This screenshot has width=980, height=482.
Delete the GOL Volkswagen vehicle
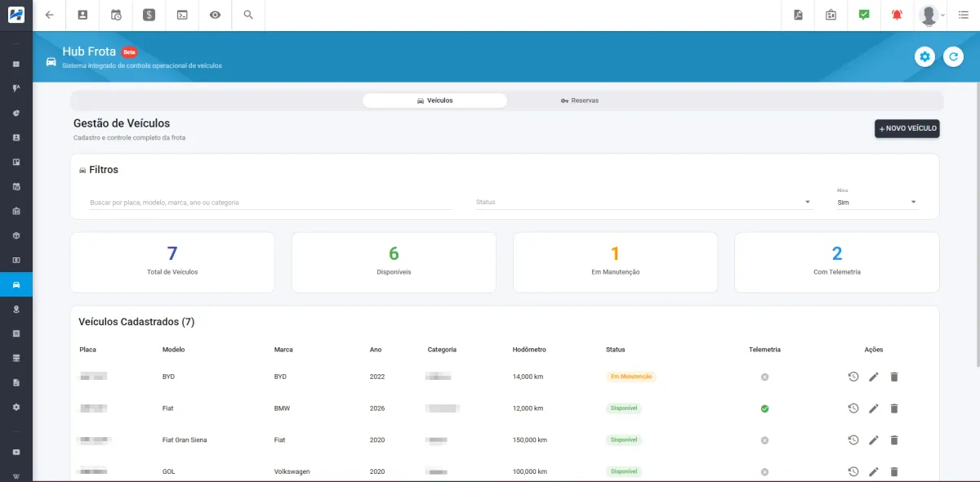(x=894, y=471)
